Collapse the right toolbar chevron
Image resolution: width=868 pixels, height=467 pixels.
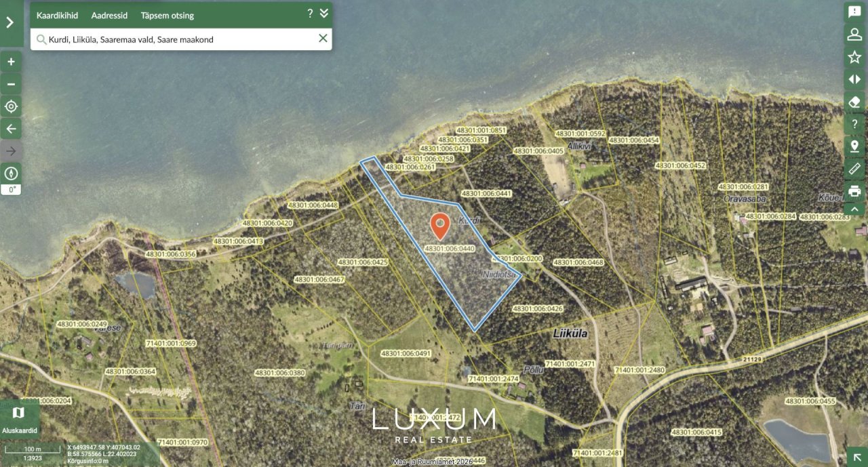(x=854, y=209)
